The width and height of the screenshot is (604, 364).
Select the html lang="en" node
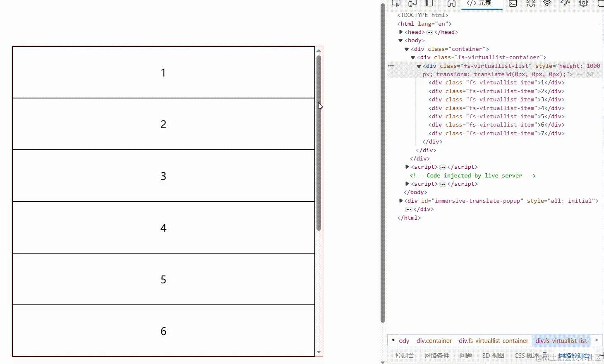click(x=424, y=24)
